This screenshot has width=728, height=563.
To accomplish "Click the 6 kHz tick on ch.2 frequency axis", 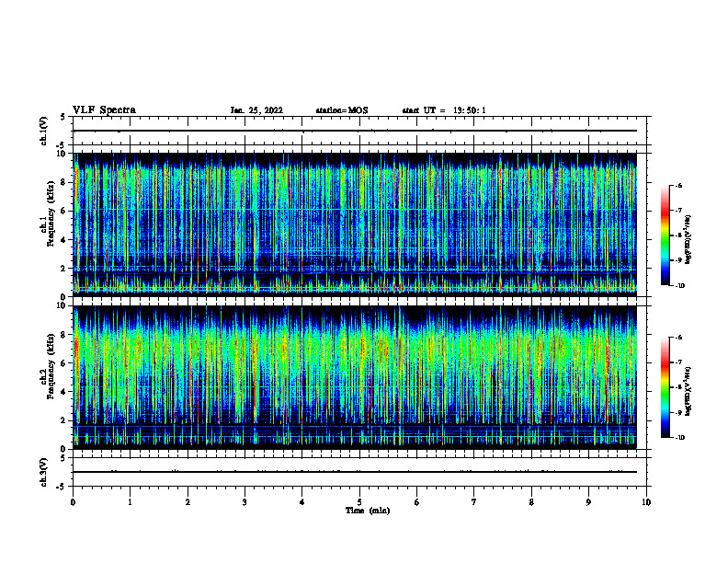I will [x=63, y=363].
